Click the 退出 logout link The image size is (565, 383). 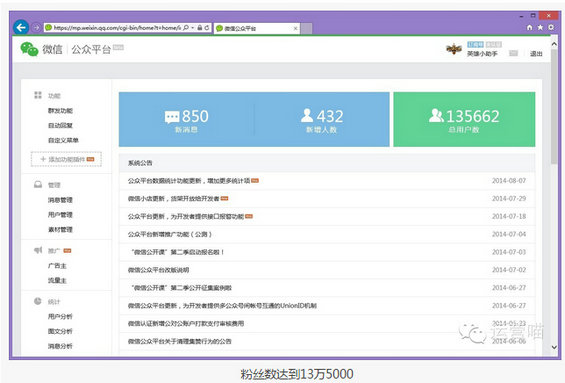coord(536,54)
